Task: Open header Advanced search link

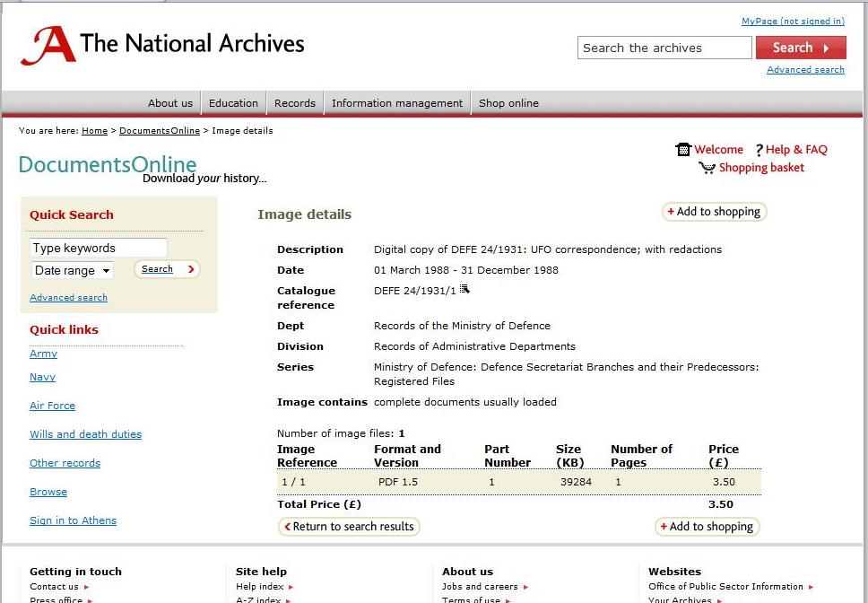Action: [x=805, y=70]
